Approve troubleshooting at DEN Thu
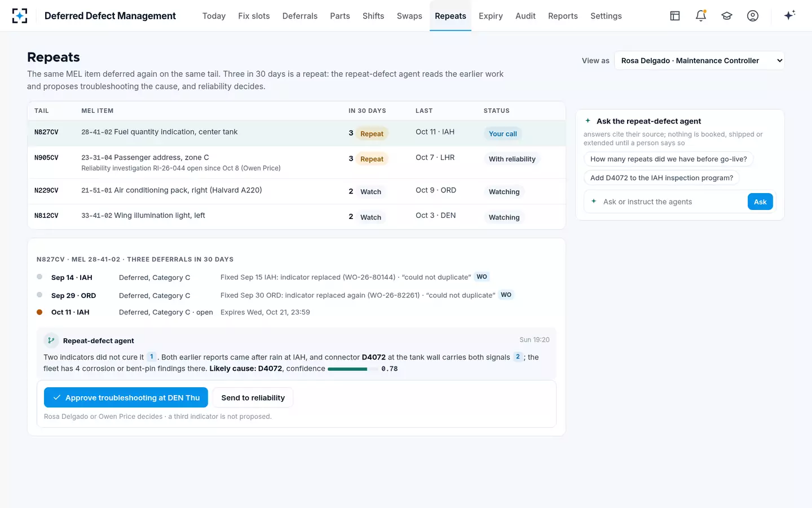The height and width of the screenshot is (508, 812). tap(126, 397)
